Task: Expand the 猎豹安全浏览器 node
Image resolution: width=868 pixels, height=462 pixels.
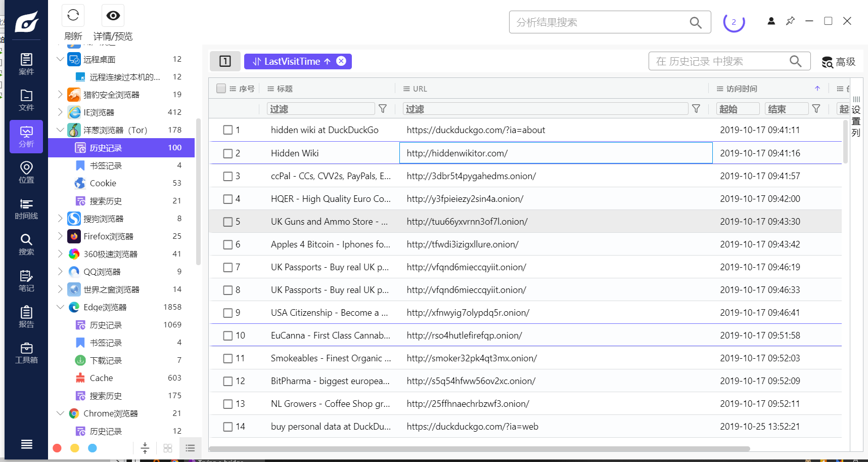Action: [x=60, y=95]
